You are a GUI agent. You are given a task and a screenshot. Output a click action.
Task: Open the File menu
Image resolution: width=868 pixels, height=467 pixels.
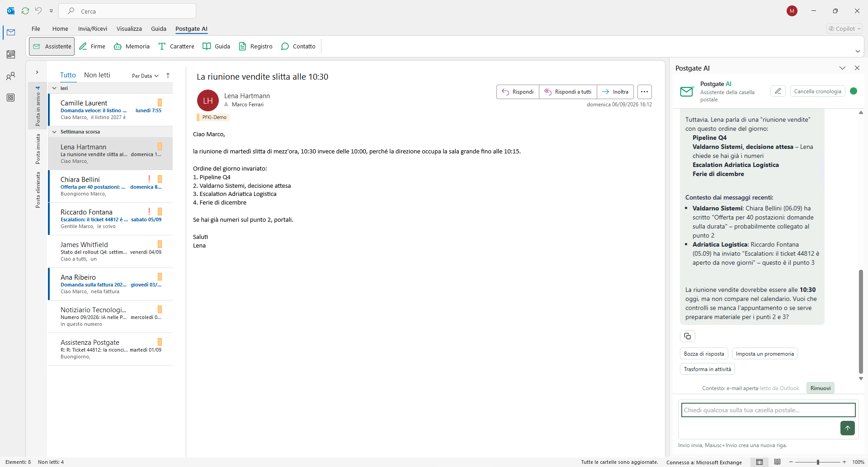[x=36, y=29]
